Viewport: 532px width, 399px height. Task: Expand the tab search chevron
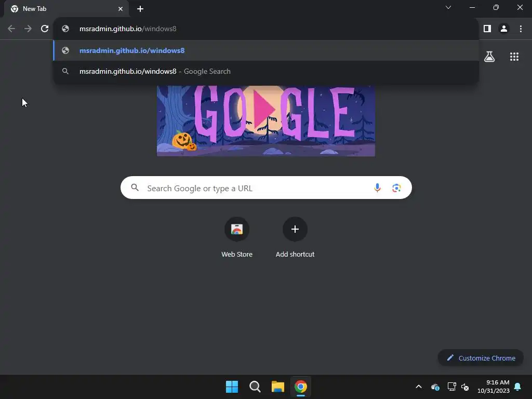click(448, 7)
